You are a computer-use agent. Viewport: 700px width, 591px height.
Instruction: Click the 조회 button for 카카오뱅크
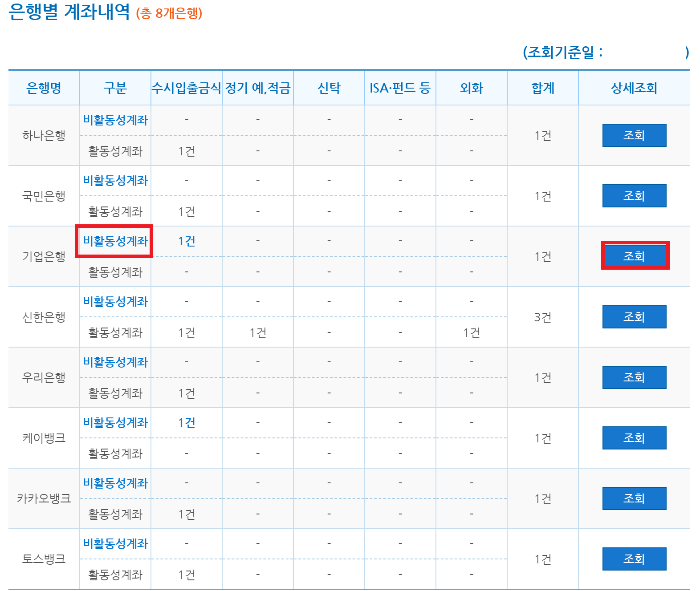[634, 498]
